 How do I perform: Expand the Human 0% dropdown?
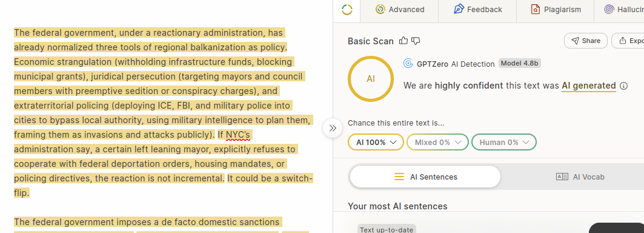(x=504, y=142)
